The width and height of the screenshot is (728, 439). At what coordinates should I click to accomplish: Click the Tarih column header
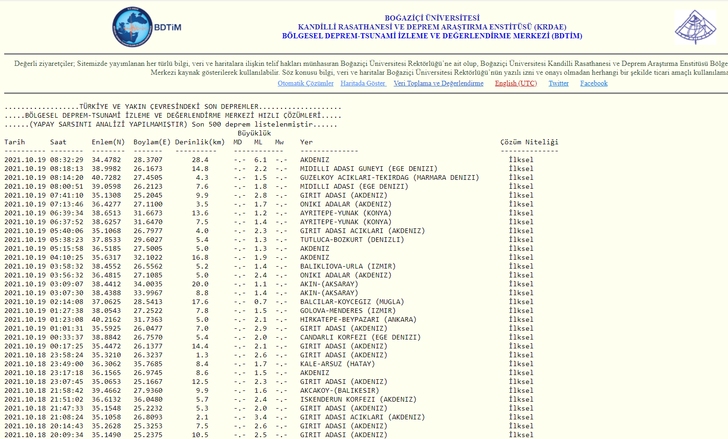15,142
